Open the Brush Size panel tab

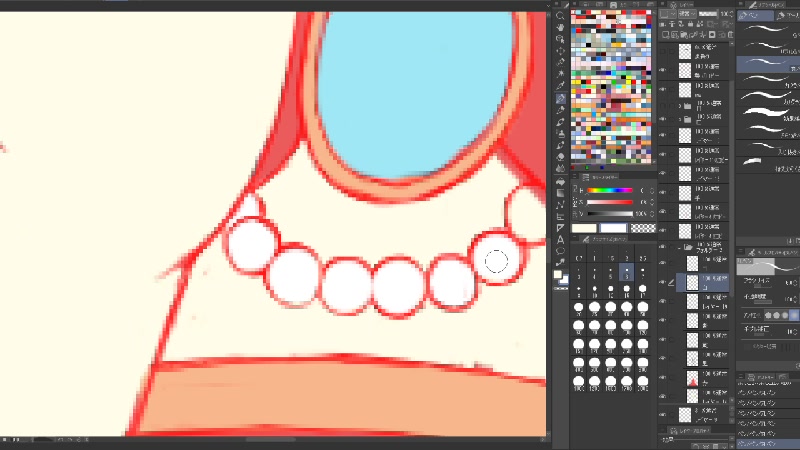(x=602, y=240)
